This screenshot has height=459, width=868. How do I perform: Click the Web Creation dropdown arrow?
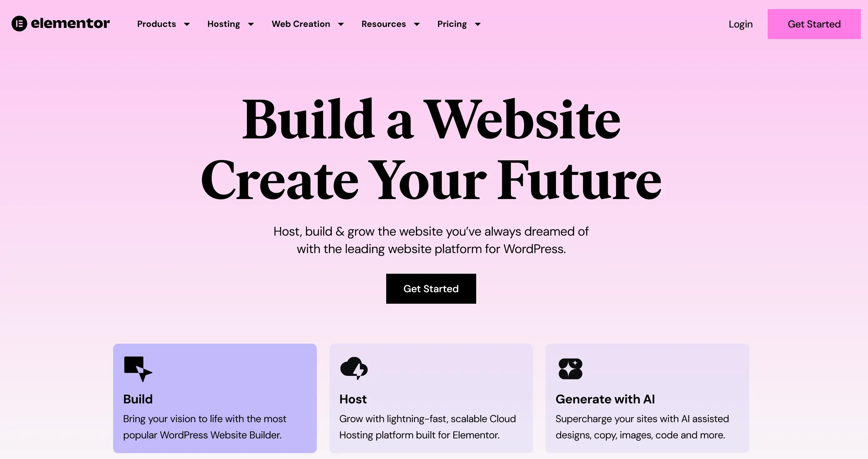click(342, 24)
